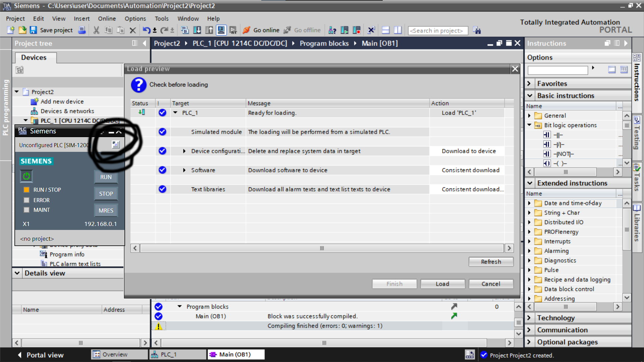Collapse the Basic instructions section

pyautogui.click(x=530, y=96)
